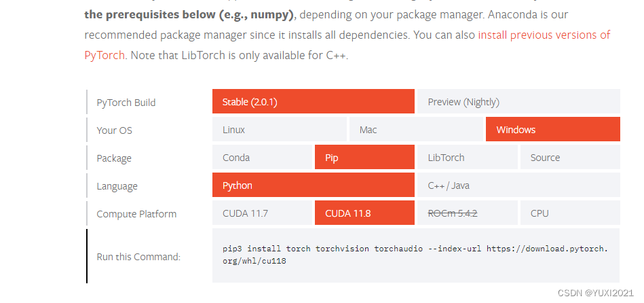Viewport: 644px width, 303px height.
Task: Select CPU compute platform
Action: [569, 213]
